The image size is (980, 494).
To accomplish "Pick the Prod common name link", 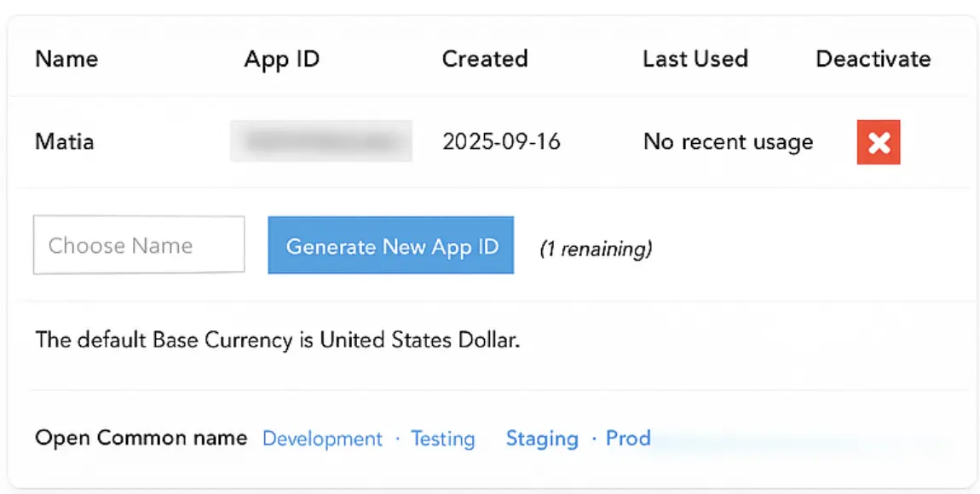I will pos(628,439).
